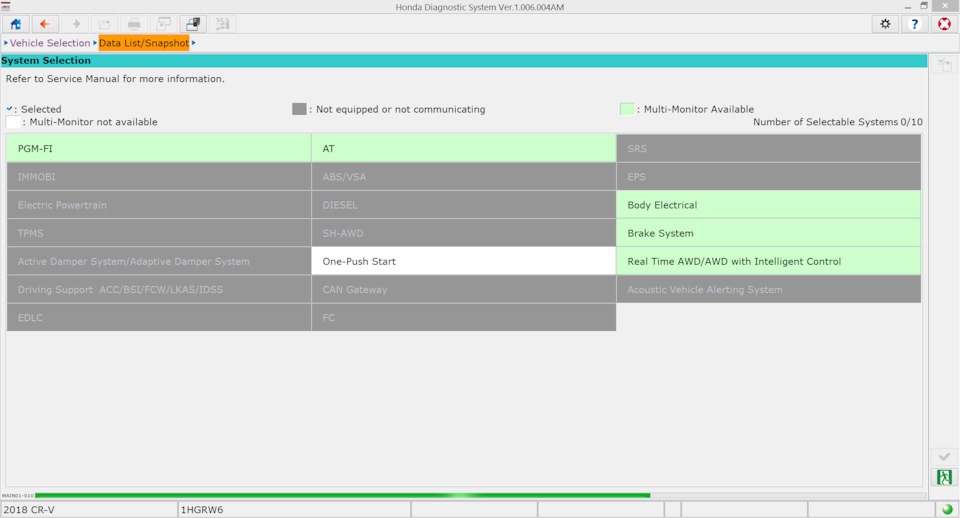Viewport: 960px width, 518px height.
Task: Click the red back arrow
Action: click(x=45, y=24)
